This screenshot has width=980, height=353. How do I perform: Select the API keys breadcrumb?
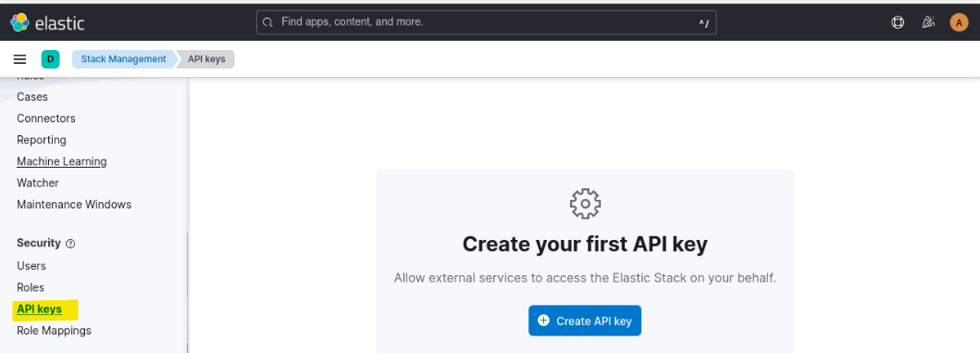coord(206,59)
